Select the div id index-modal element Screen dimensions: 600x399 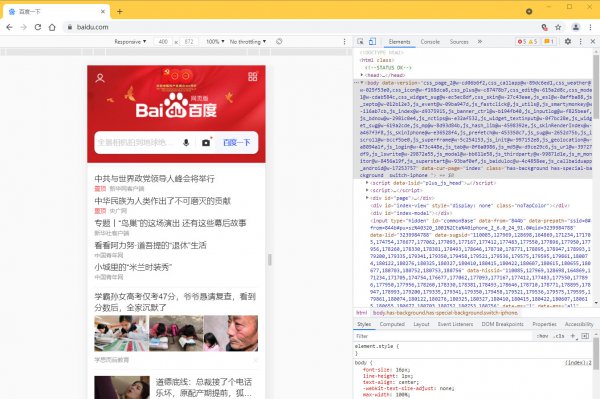pos(411,213)
